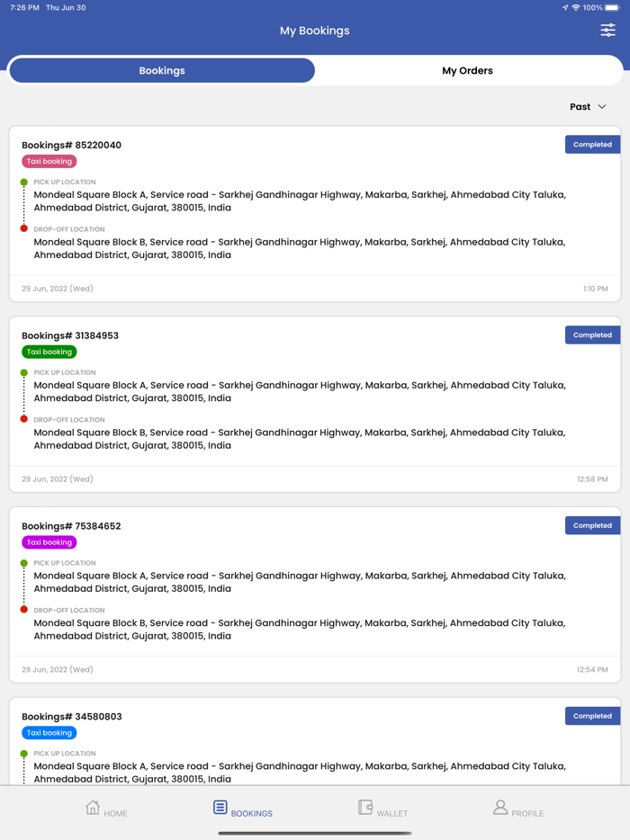Switch to the Bookings tab
This screenshot has width=630, height=840.
point(162,70)
